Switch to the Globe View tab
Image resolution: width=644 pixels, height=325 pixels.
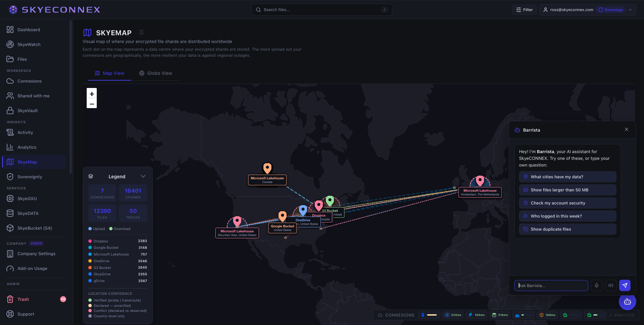(156, 73)
